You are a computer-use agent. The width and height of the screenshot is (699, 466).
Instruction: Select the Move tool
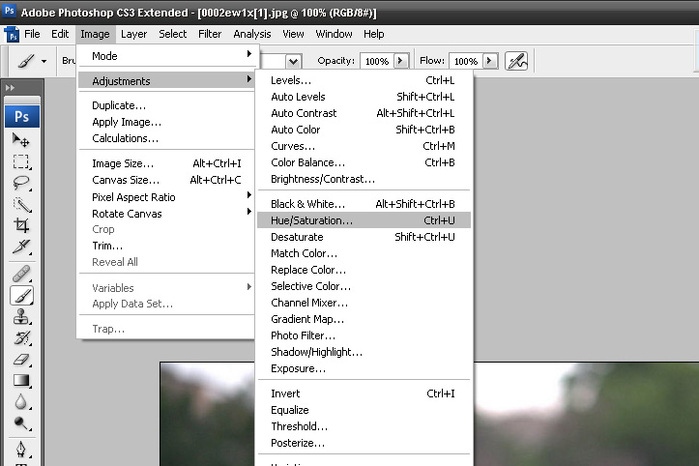point(21,140)
